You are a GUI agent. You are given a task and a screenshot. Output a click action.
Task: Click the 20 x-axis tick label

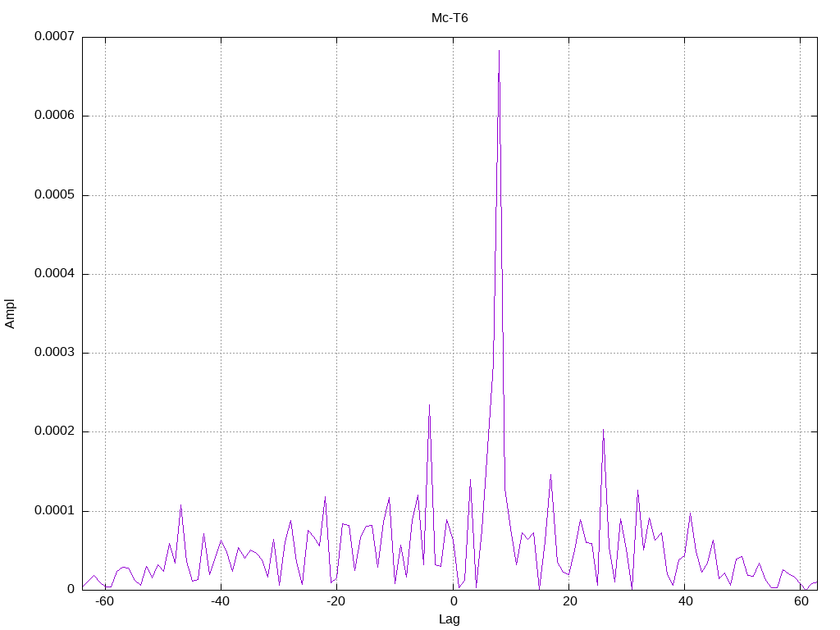tap(570, 601)
